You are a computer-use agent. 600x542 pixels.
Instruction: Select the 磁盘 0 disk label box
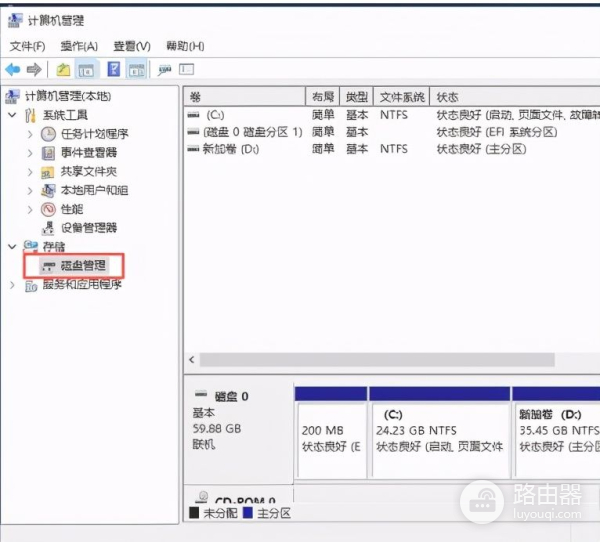click(x=240, y=432)
